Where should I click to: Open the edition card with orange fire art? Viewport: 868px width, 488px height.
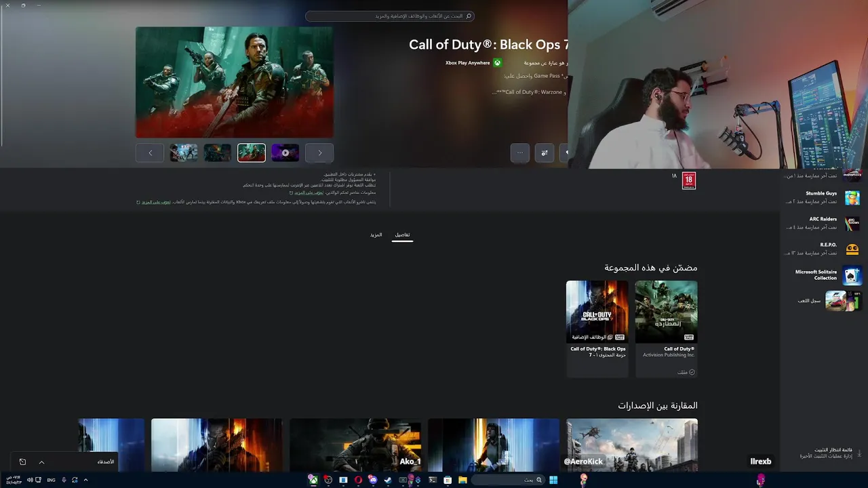click(217, 445)
